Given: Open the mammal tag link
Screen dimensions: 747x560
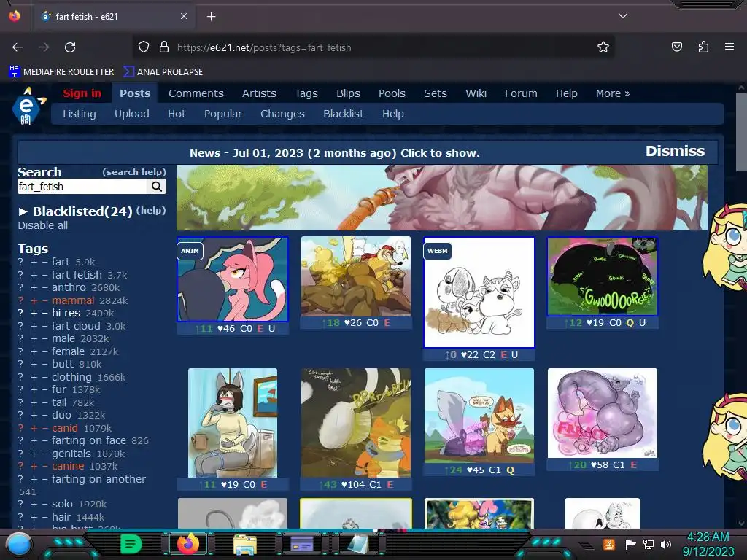Looking at the screenshot, I should (x=73, y=300).
